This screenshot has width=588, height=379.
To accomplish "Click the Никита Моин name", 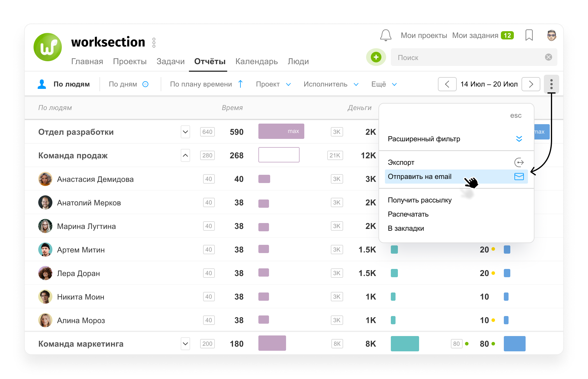I will tap(81, 297).
